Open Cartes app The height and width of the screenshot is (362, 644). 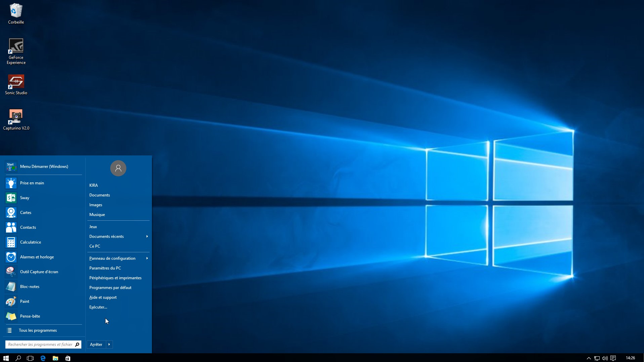(43, 213)
